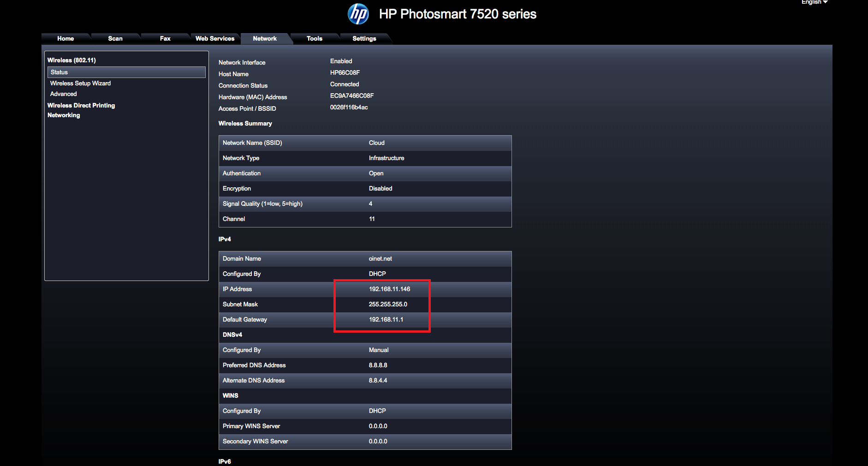
Task: Select the subnet mask 255.255.255.0
Action: click(388, 305)
